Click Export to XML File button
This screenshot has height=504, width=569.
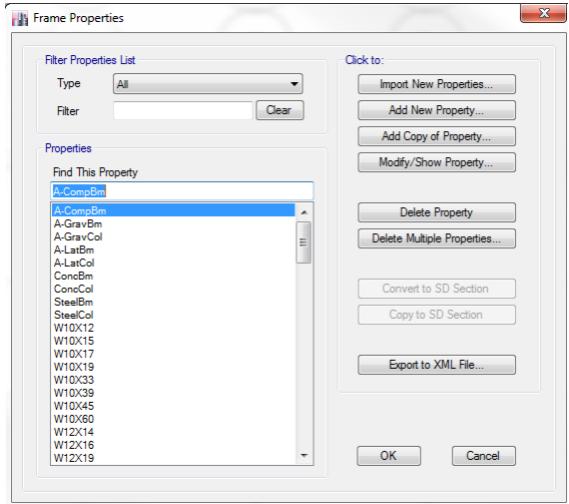point(437,365)
